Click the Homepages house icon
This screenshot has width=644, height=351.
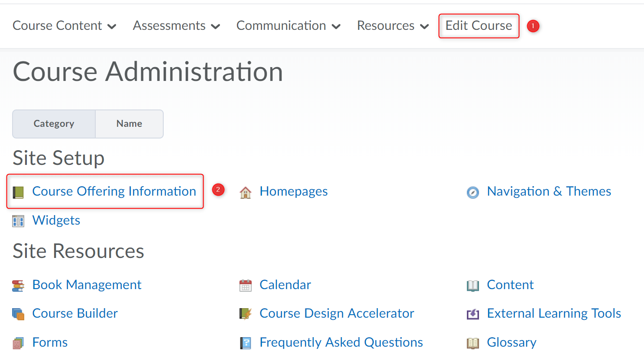[246, 192]
